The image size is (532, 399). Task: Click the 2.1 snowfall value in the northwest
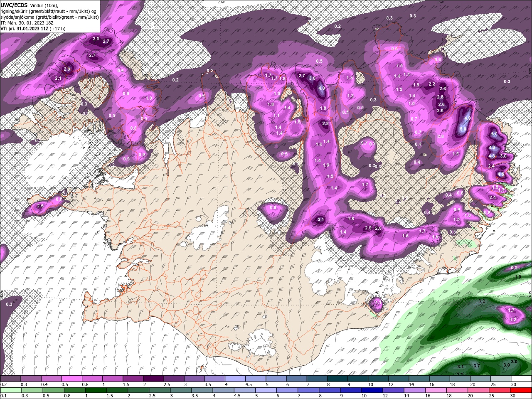coord(58,78)
